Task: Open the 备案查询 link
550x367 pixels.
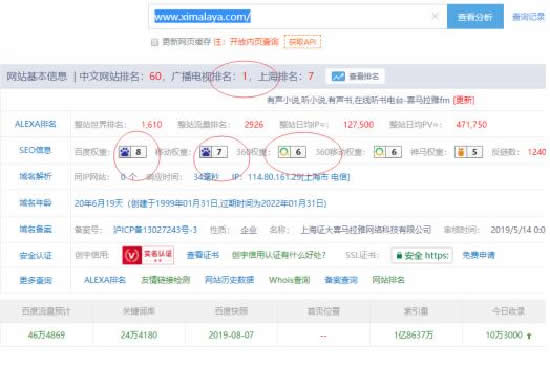Action: [x=341, y=280]
